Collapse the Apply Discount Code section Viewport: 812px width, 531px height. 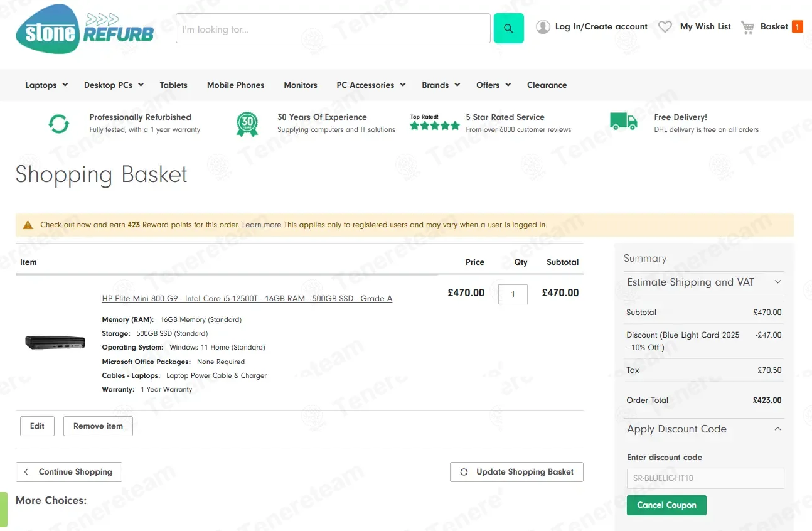(704, 429)
